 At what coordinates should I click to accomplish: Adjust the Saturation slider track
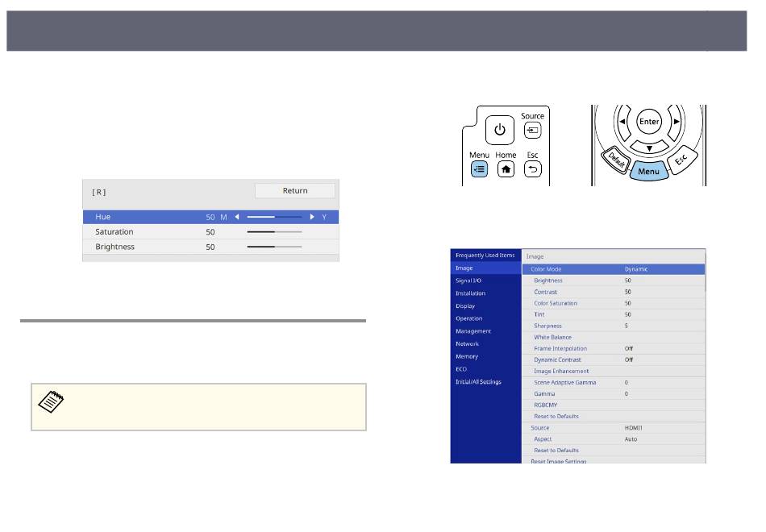pyautogui.click(x=274, y=232)
